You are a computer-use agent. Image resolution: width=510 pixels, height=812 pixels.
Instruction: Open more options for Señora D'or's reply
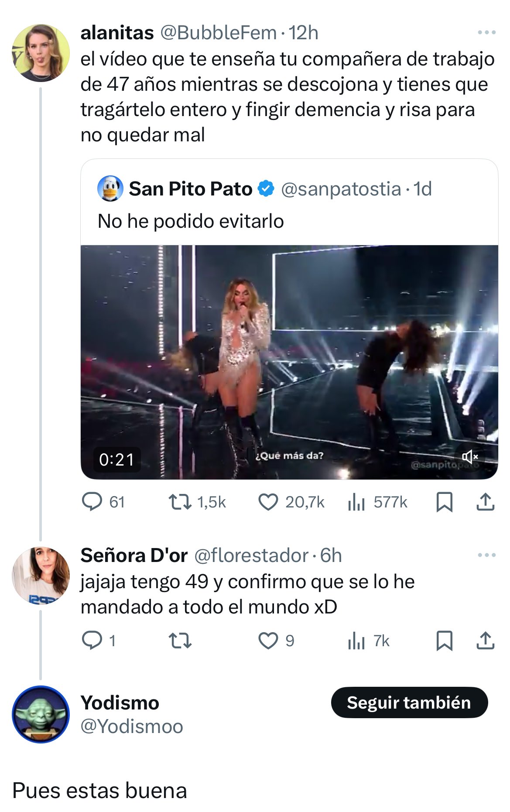pyautogui.click(x=486, y=555)
